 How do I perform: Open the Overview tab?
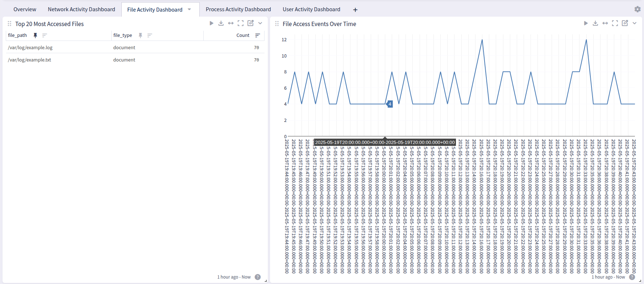(25, 9)
